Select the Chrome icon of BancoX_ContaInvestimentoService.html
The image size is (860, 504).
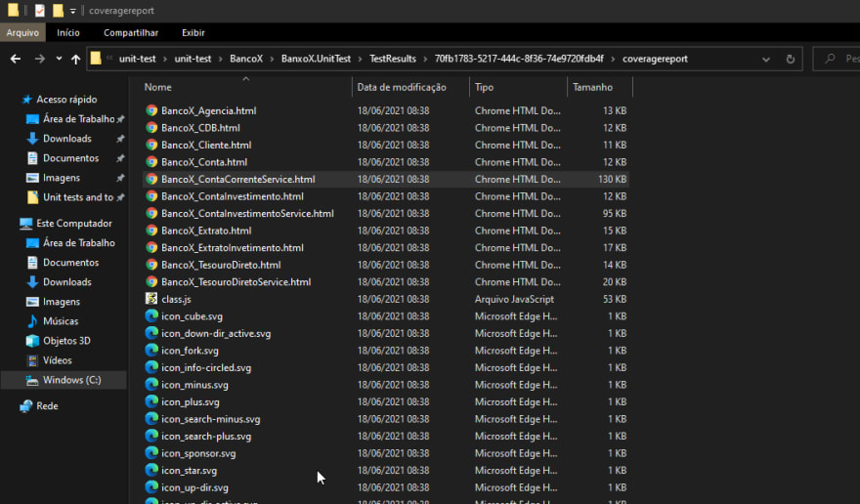pyautogui.click(x=151, y=213)
